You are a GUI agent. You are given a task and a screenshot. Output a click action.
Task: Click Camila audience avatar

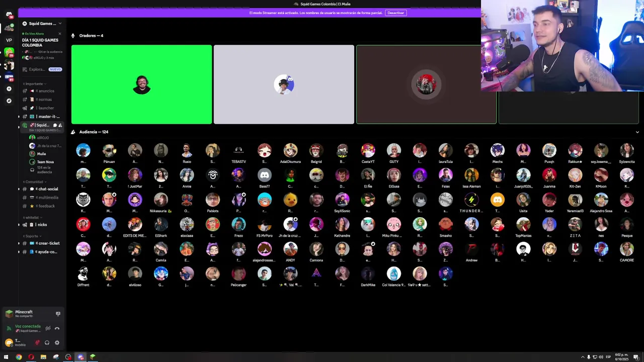161,249
